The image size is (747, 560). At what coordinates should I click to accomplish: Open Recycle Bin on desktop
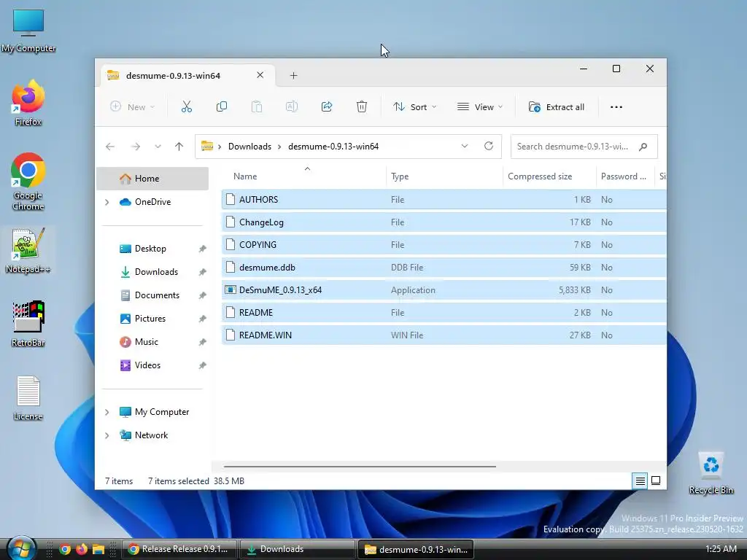[711, 473]
